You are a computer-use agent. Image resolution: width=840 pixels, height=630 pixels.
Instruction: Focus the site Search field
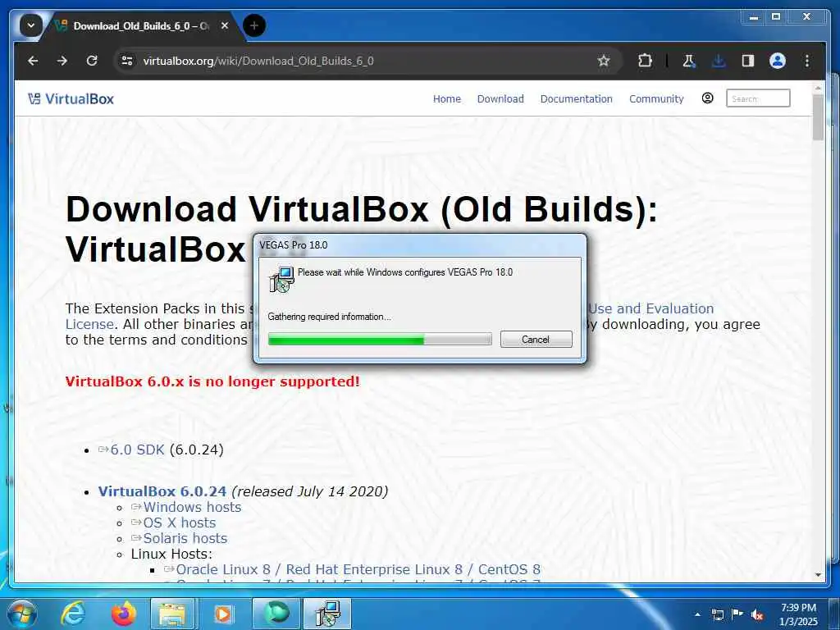(758, 98)
